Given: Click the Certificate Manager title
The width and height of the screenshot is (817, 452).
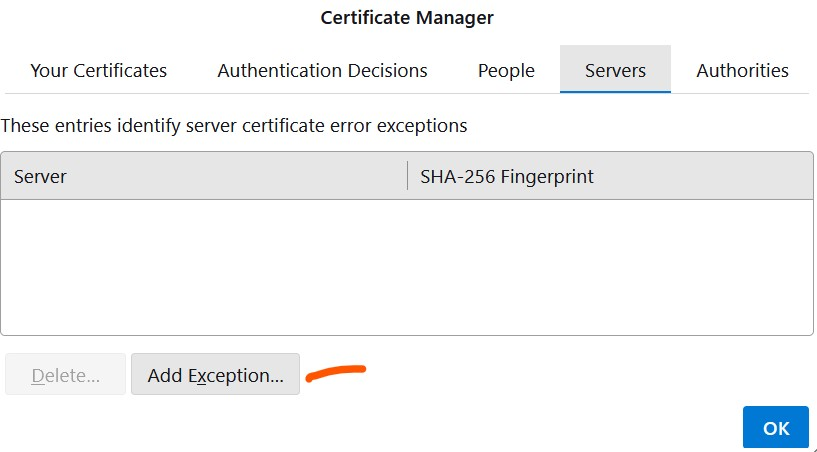Looking at the screenshot, I should tap(407, 18).
